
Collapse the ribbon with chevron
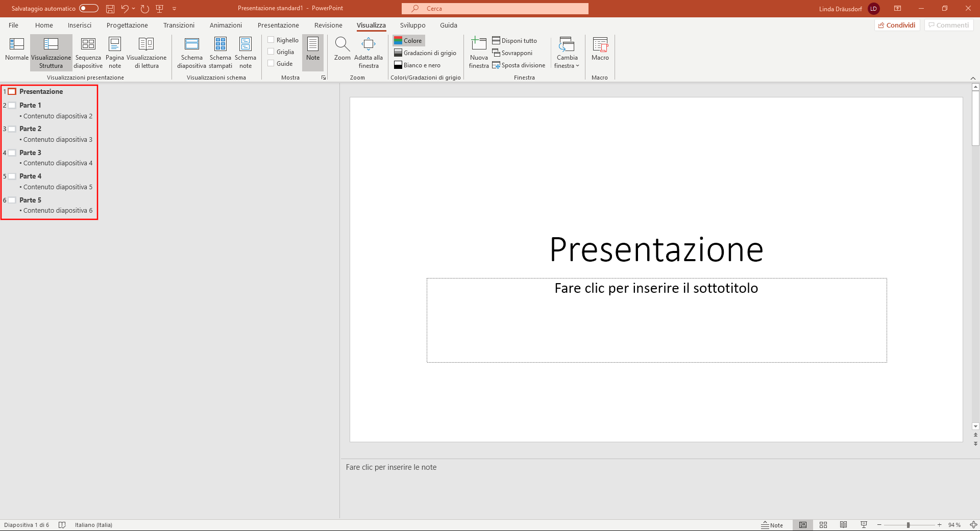(973, 78)
